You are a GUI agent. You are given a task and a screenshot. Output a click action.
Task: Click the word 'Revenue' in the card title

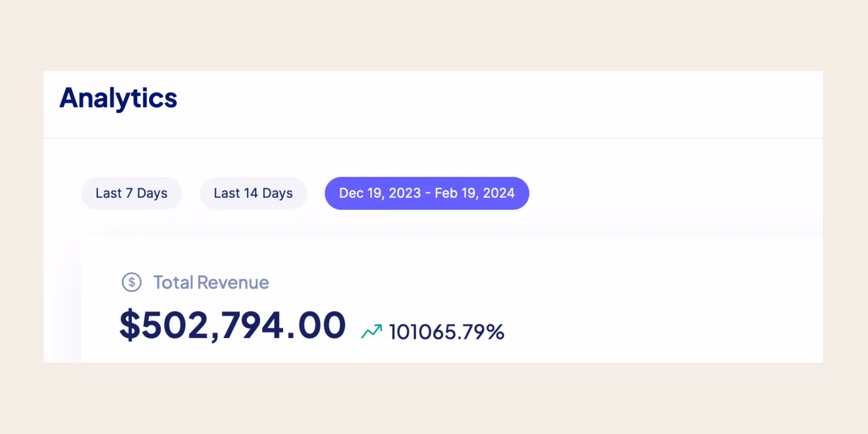click(233, 283)
